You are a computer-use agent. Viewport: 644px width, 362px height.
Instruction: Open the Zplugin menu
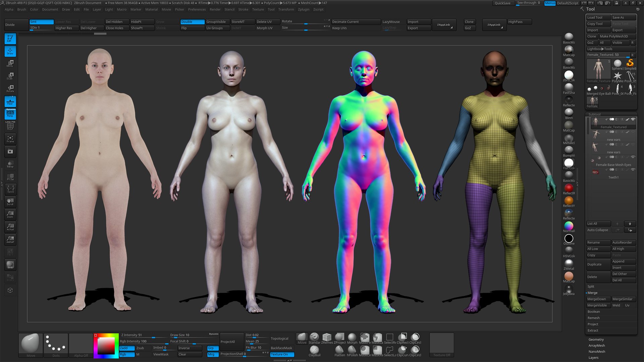[303, 9]
